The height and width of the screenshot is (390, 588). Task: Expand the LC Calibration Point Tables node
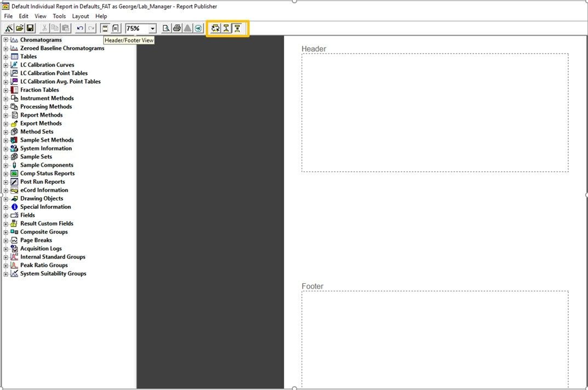point(5,73)
